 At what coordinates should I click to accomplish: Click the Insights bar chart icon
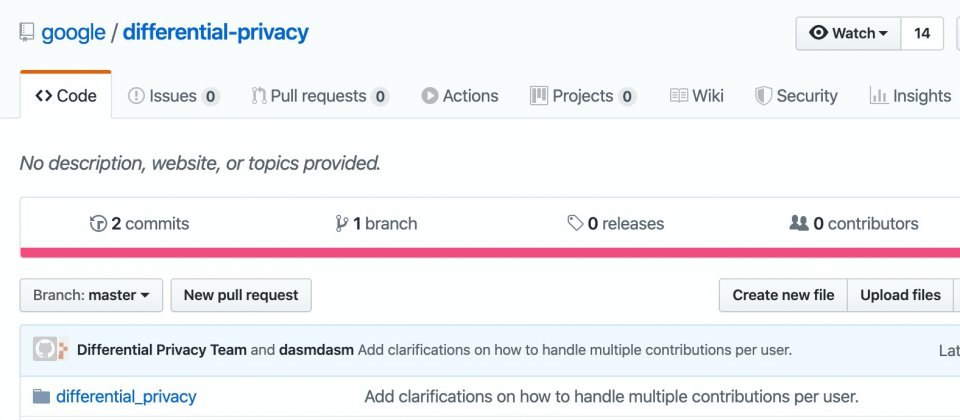point(879,96)
